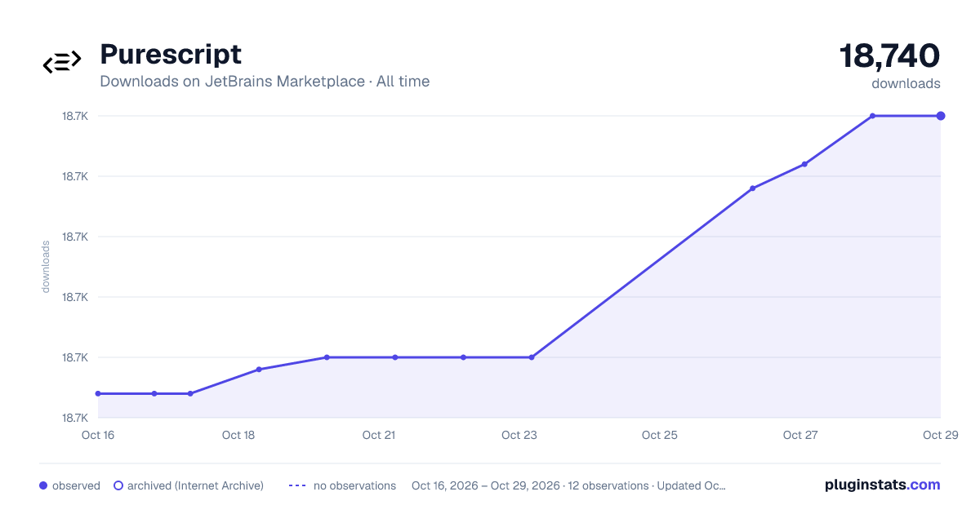Click the Purescript plugin logo icon
Viewport: 980px width, 514px height.
pyautogui.click(x=62, y=62)
